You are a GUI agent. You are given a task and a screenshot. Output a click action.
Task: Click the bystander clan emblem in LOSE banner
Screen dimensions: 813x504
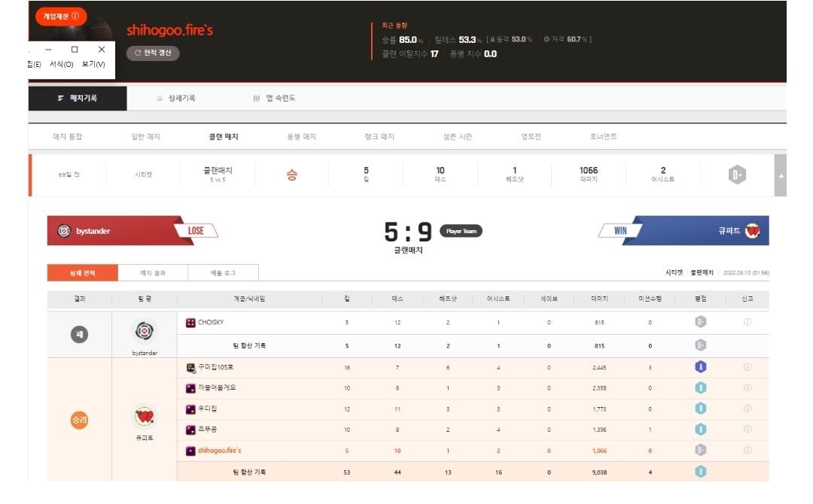click(64, 231)
